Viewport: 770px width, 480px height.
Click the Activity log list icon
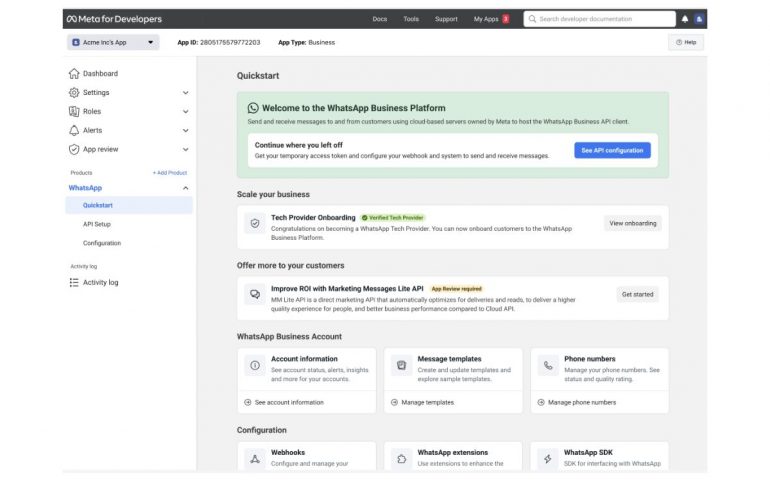pyautogui.click(x=74, y=282)
